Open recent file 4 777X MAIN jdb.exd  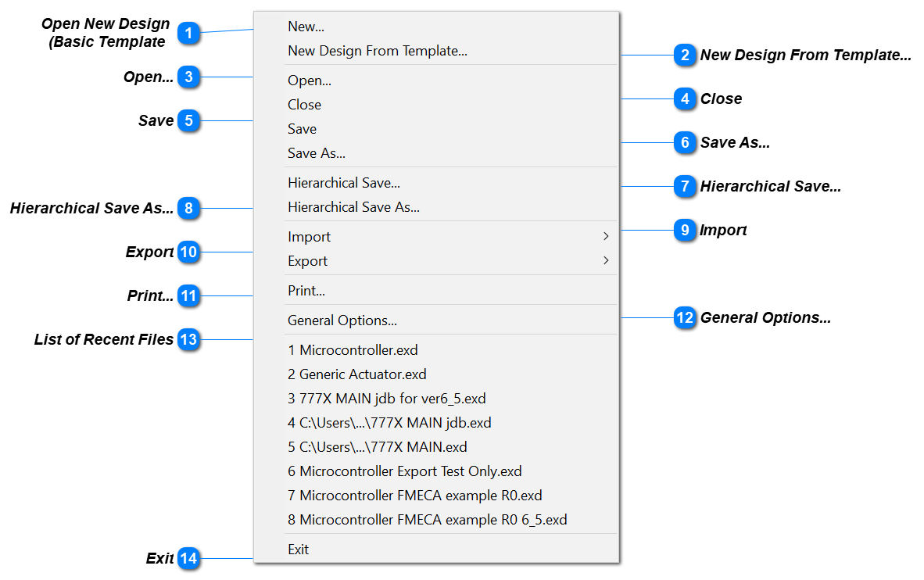point(436,423)
